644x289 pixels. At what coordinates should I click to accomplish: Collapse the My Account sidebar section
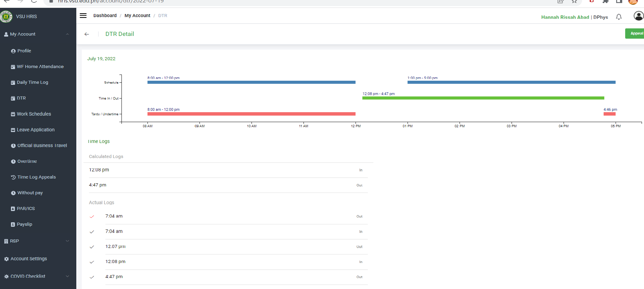click(x=67, y=34)
